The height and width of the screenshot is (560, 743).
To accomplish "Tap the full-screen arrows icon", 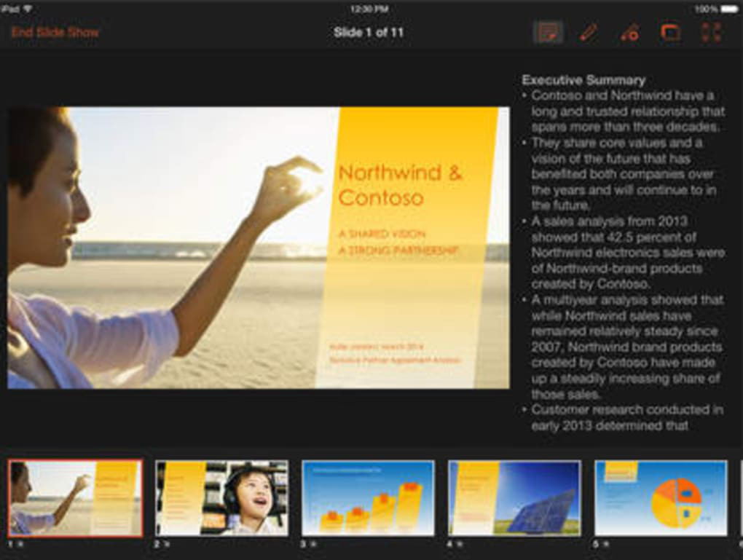I will (x=711, y=33).
